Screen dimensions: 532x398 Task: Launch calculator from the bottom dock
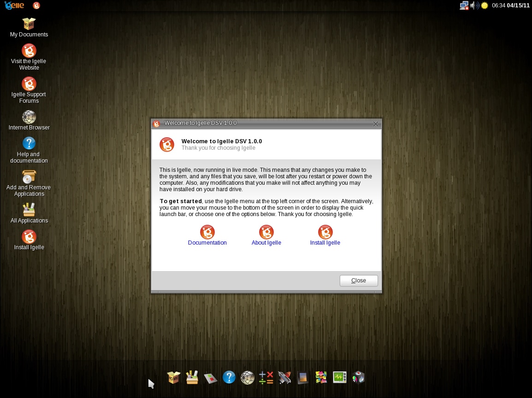[266, 378]
